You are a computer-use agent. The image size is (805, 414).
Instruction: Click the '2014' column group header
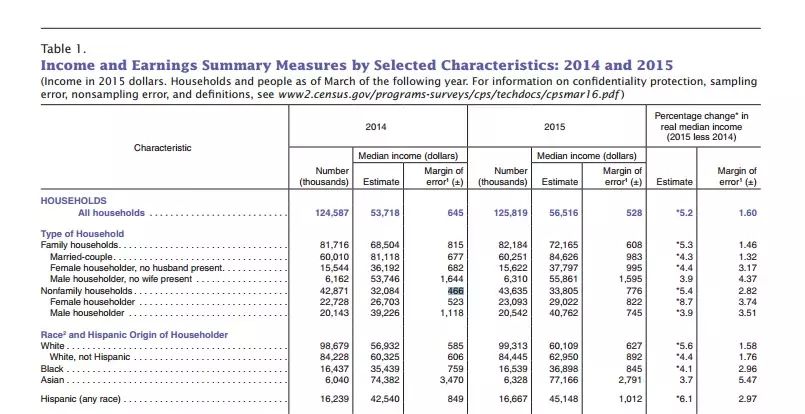(x=376, y=126)
